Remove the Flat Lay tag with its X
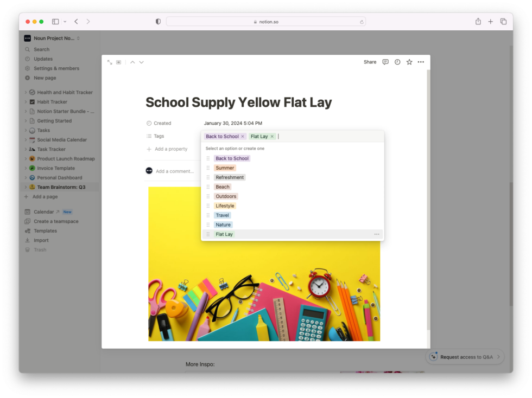 (x=273, y=136)
